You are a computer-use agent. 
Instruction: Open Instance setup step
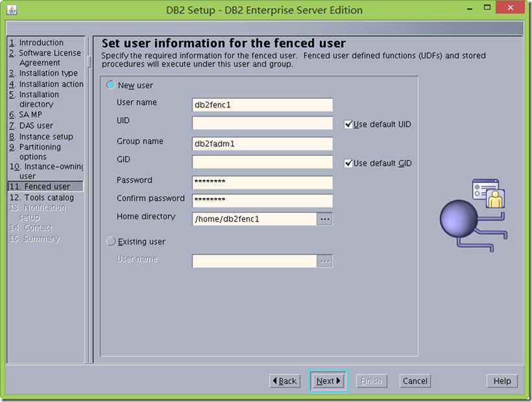click(41, 137)
